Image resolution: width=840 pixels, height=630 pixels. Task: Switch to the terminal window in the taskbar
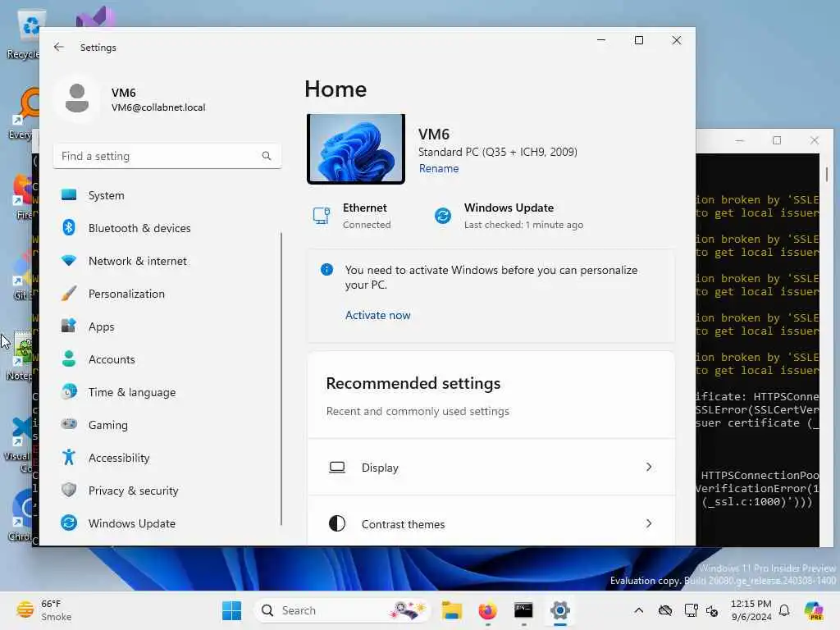coord(523,610)
